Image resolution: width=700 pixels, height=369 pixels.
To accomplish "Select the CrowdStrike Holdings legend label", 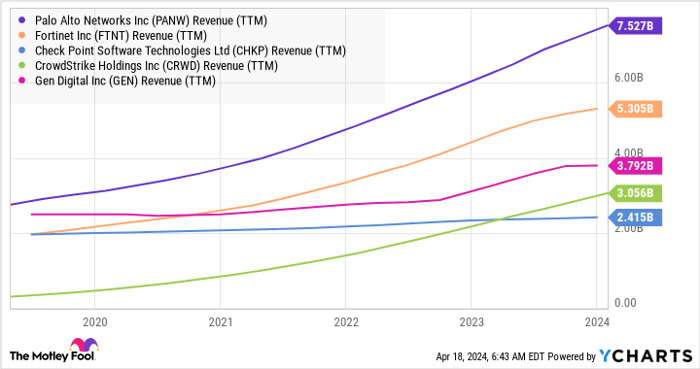I will (156, 66).
